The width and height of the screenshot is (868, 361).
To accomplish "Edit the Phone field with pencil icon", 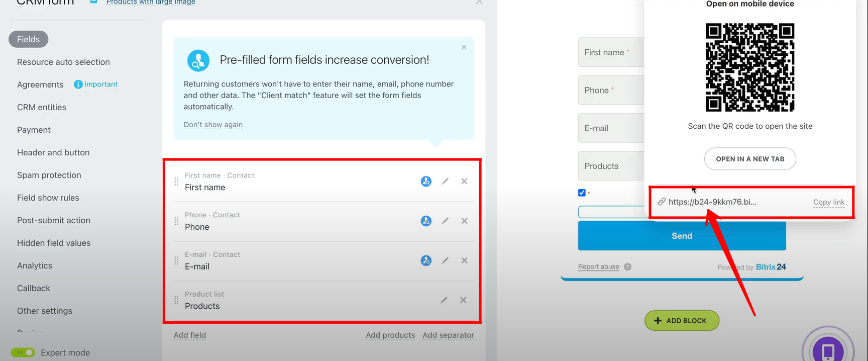I will tap(445, 221).
